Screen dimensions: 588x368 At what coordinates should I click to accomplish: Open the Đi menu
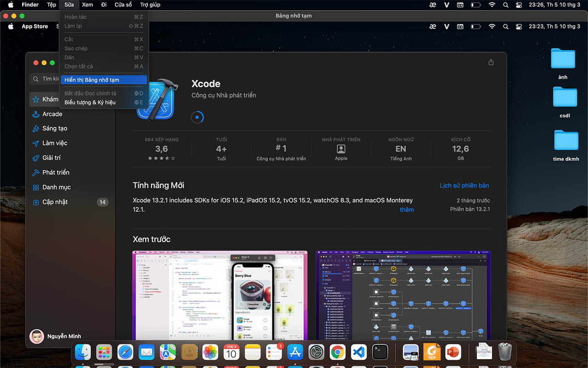(x=104, y=5)
